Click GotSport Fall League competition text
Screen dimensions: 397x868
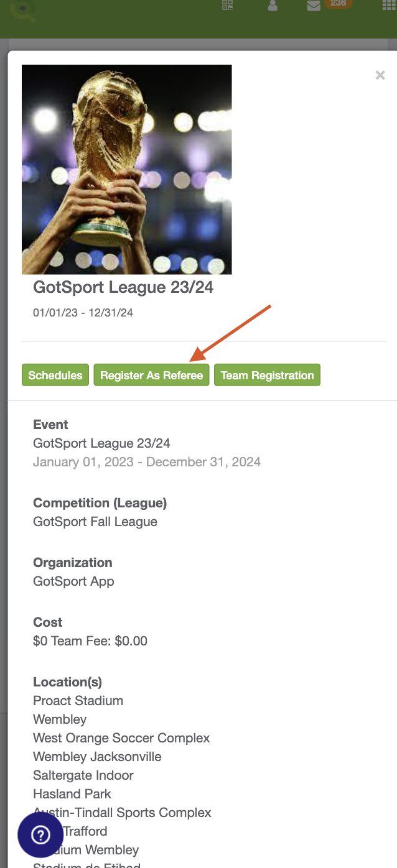(95, 522)
